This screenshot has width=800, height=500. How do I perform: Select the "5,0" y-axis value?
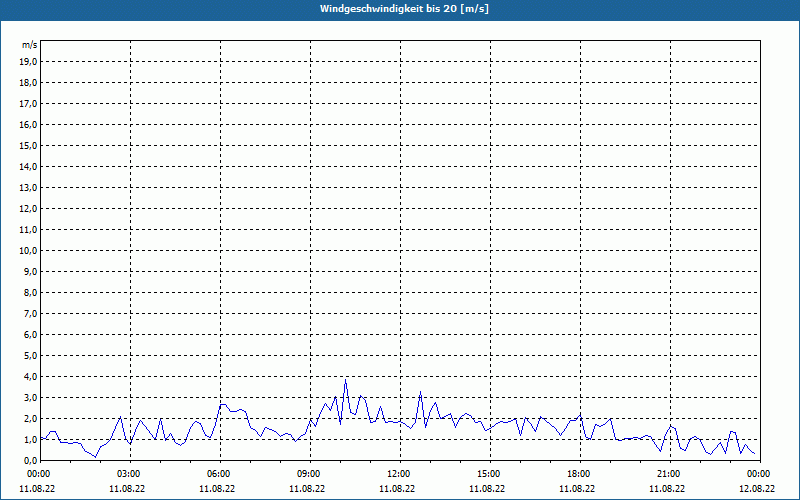31,355
